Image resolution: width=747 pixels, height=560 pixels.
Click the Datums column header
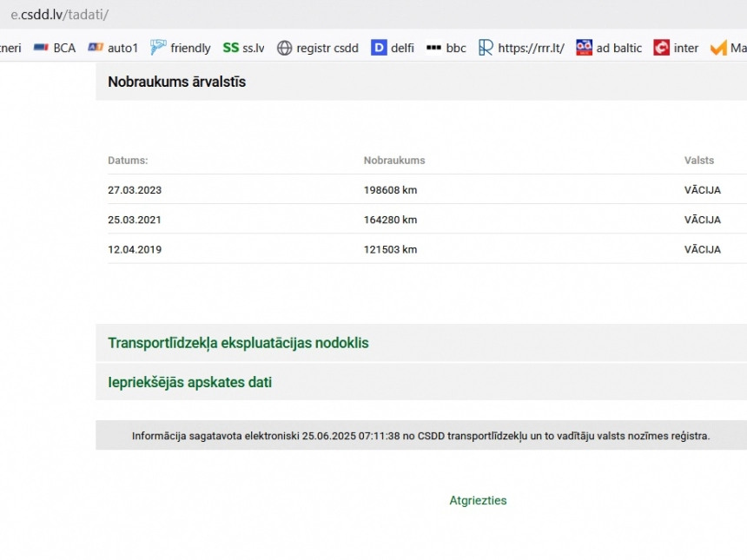[128, 161]
